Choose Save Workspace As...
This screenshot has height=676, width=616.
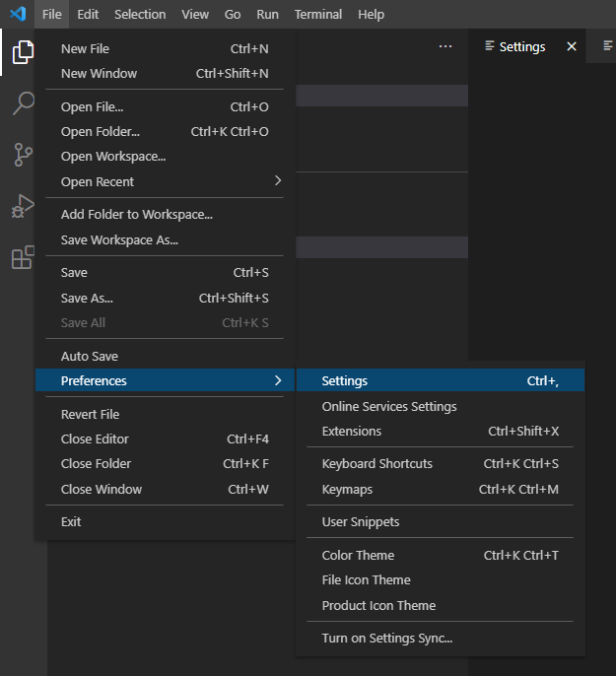pos(166,239)
